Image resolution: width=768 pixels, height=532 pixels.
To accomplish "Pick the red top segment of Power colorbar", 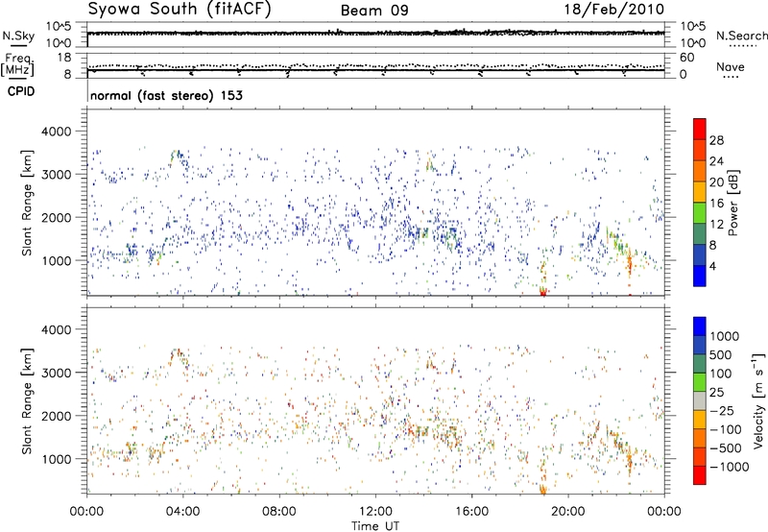I will pyautogui.click(x=700, y=129).
